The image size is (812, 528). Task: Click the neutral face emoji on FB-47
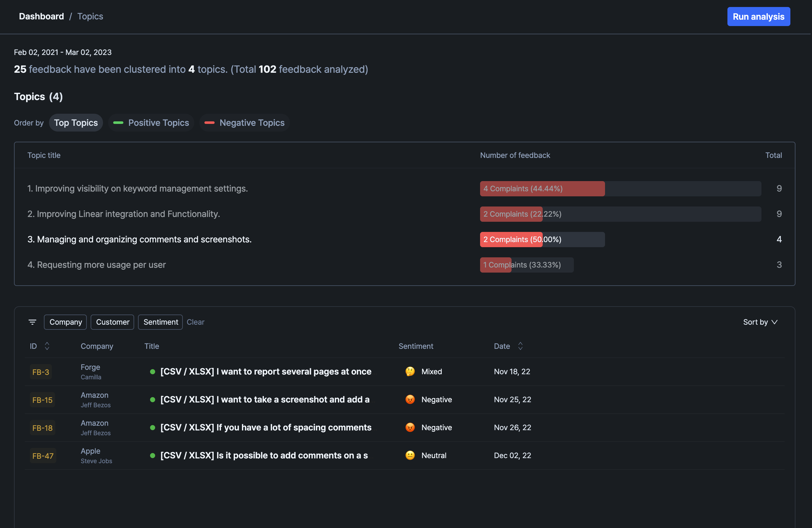[x=410, y=455]
